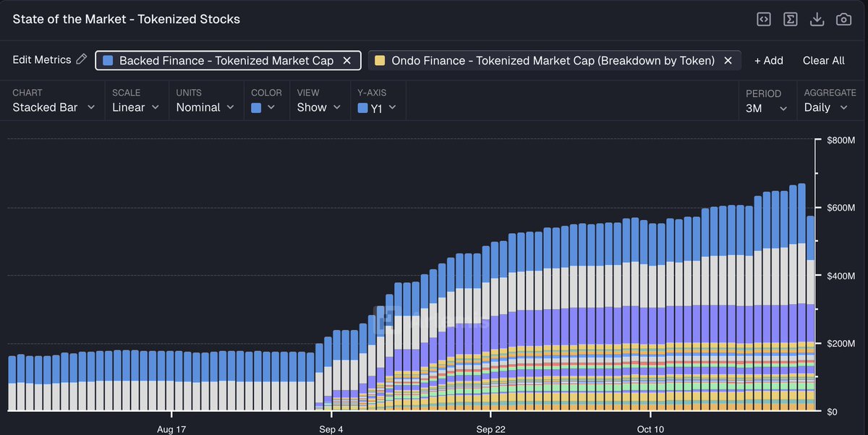Click the Oct 10 axis label

click(651, 429)
